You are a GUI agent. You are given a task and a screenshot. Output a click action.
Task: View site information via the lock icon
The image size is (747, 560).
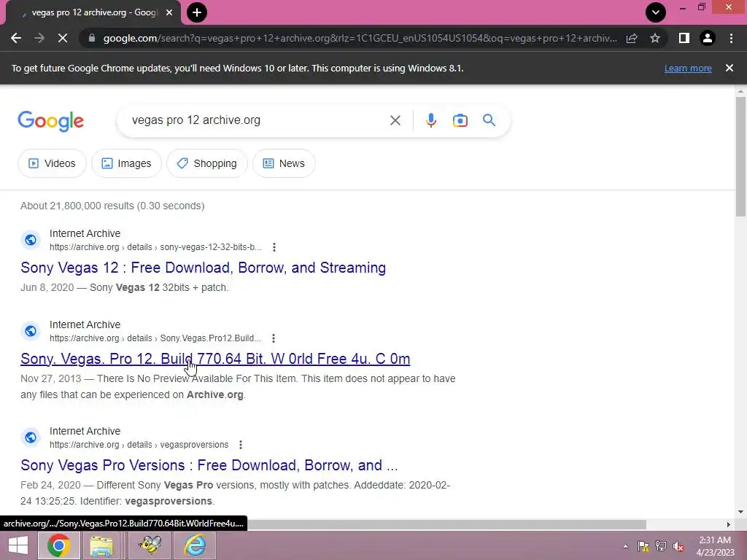pos(91,38)
